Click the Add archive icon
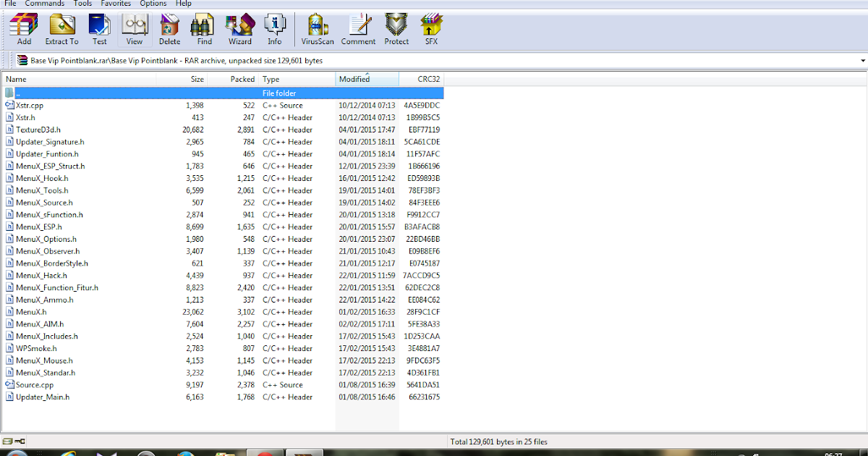This screenshot has height=456, width=868. point(23,29)
